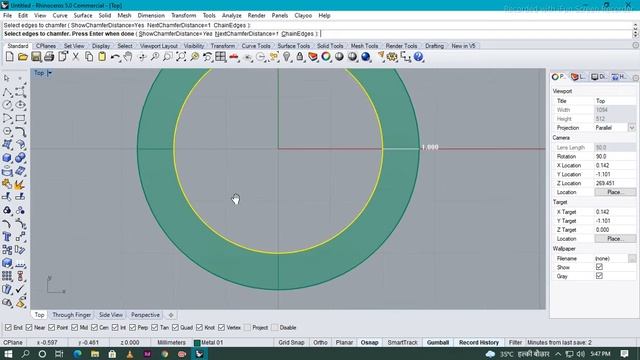The image size is (640, 360).
Task: Select the Box solid tool
Action: [7, 158]
